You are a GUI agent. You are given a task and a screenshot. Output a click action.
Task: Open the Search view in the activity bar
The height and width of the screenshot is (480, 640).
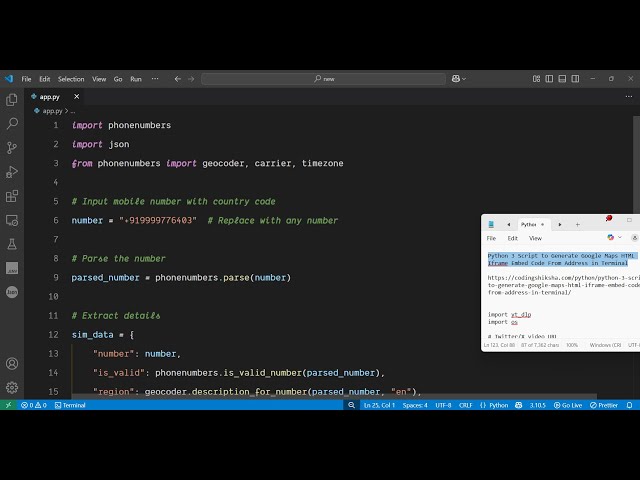(x=12, y=123)
